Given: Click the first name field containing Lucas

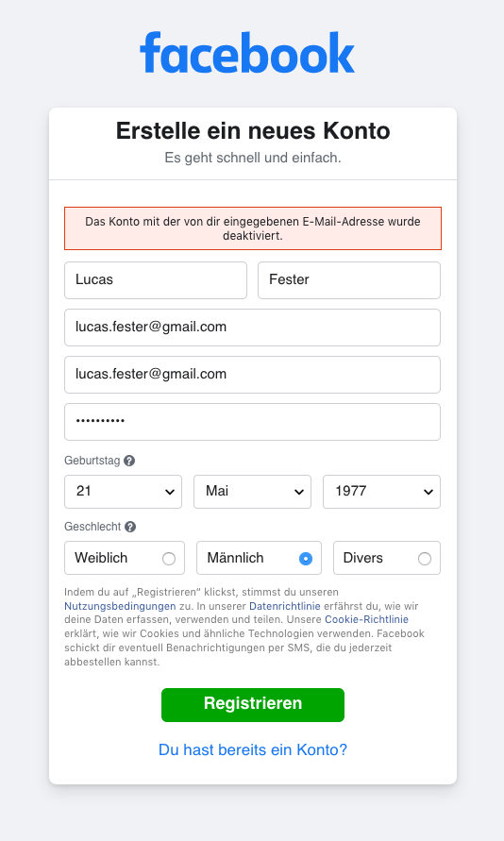Looking at the screenshot, I should tap(156, 280).
